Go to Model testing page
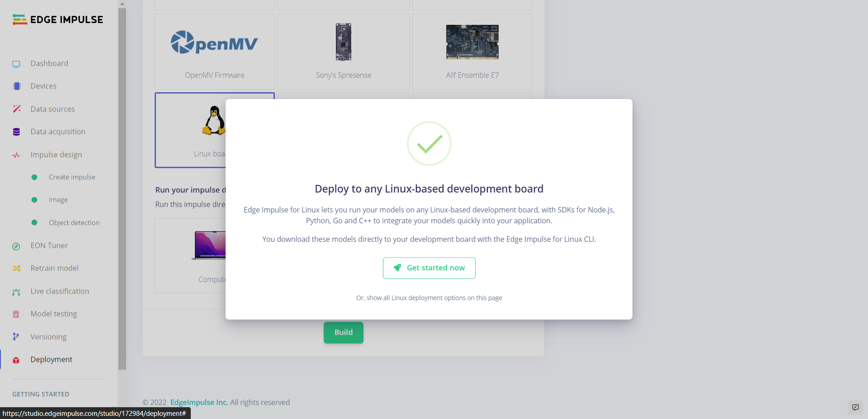 point(53,314)
